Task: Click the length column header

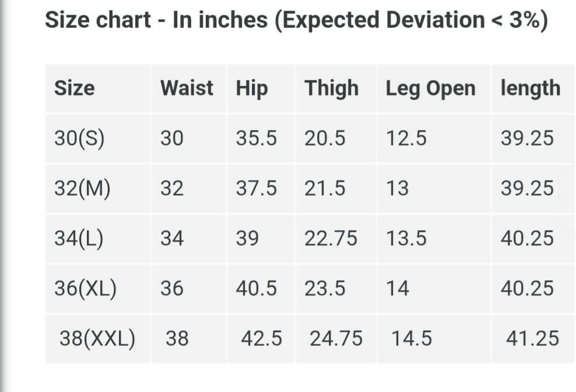Action: point(530,89)
